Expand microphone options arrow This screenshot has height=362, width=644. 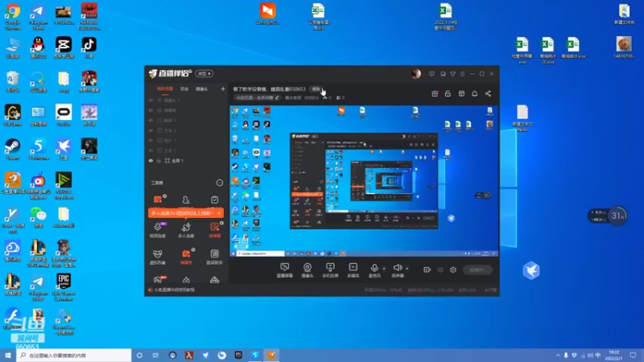tap(384, 269)
